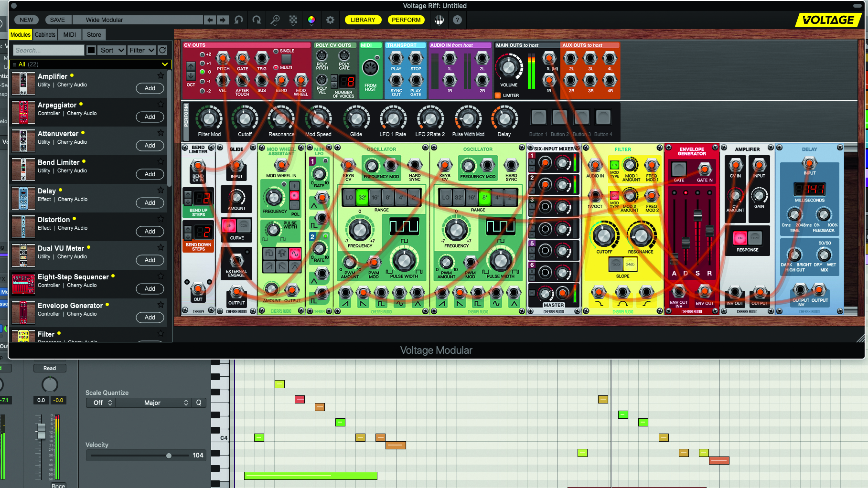Refresh the module list
Screen dimensions: 868x488
[x=162, y=50]
